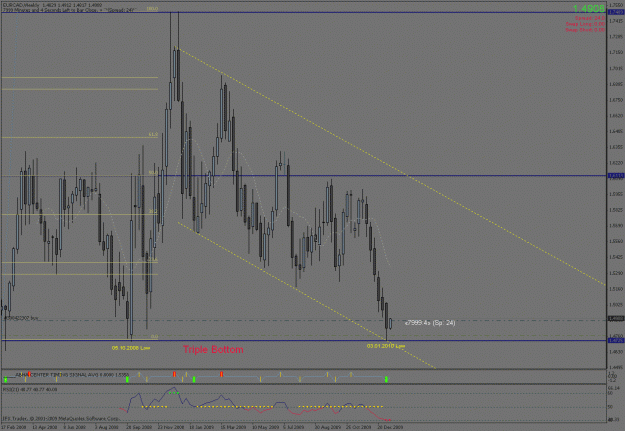This screenshot has width=625, height=431.
Task: Click the red Spread: 24.0 label
Action: tap(590, 18)
